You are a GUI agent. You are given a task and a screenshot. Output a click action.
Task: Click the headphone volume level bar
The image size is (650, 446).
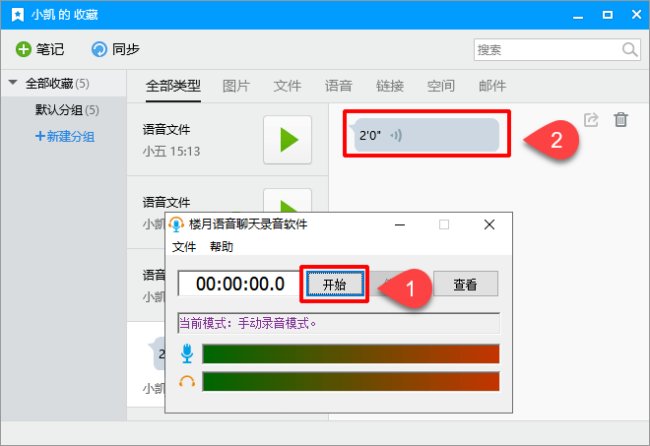tap(351, 381)
